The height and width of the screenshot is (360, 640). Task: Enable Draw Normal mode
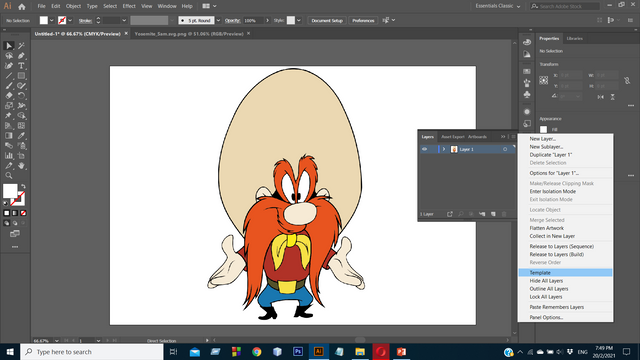tap(7, 223)
